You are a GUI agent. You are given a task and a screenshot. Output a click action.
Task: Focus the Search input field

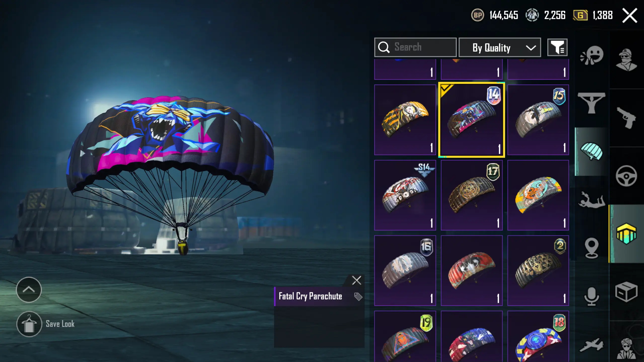(415, 48)
